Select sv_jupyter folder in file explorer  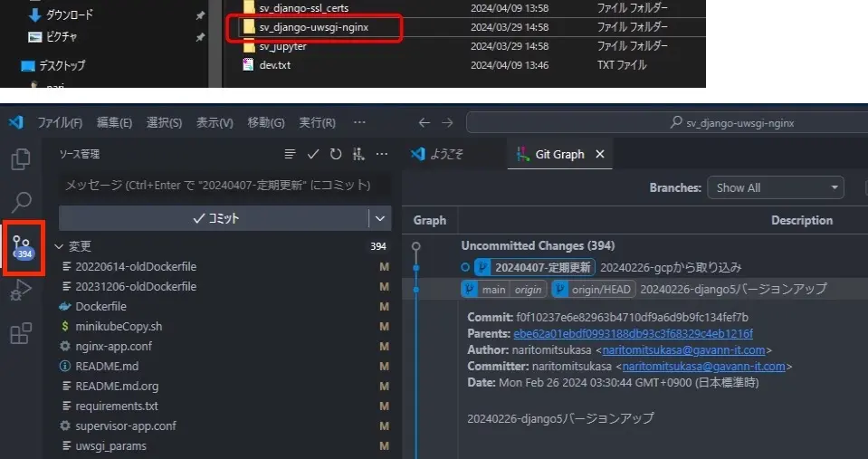[282, 46]
